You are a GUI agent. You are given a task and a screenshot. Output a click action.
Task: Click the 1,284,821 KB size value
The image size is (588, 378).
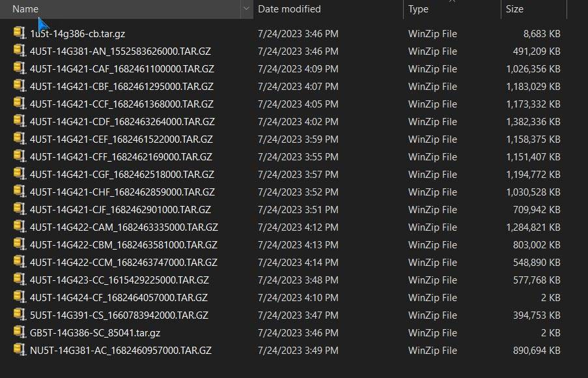tap(533, 227)
